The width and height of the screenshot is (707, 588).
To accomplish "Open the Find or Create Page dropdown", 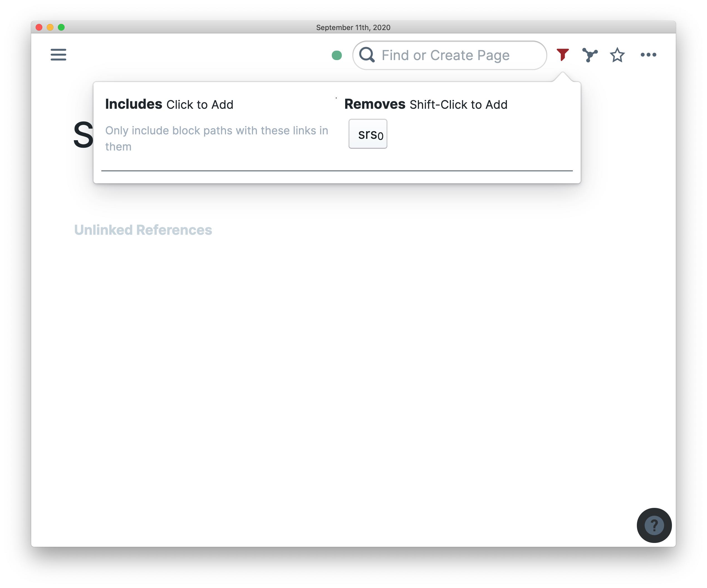I will (449, 55).
